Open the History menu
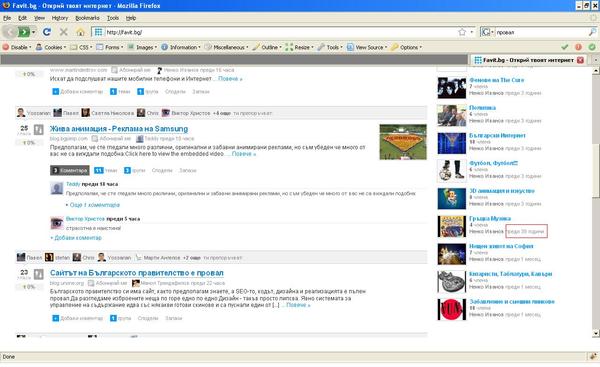Viewport: 600px width, 367px height. click(x=60, y=18)
